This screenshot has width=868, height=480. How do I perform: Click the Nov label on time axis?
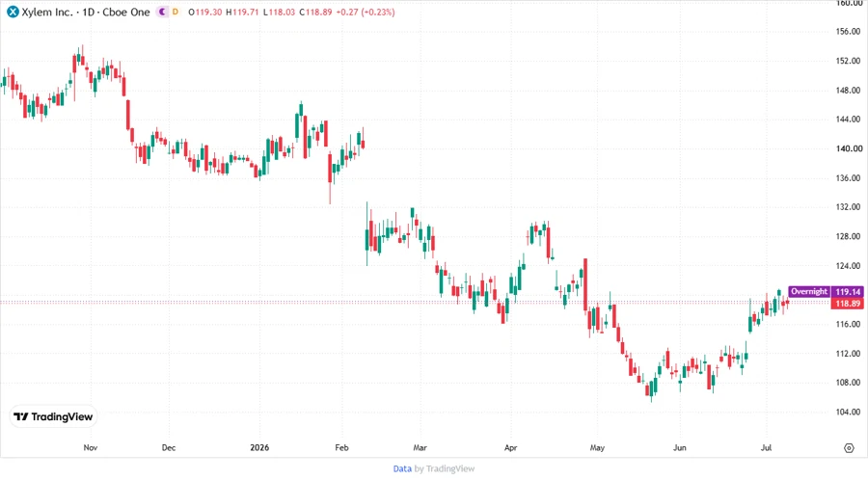pos(91,447)
